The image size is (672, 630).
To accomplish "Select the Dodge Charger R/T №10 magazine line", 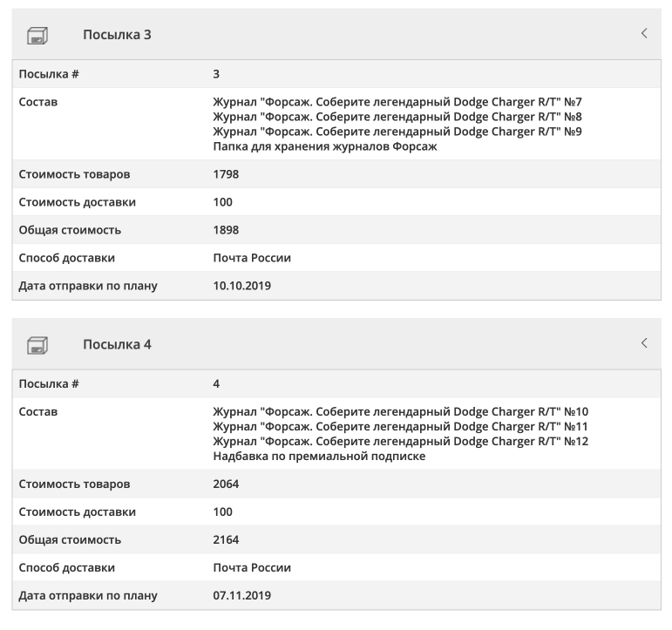I will pos(401,411).
